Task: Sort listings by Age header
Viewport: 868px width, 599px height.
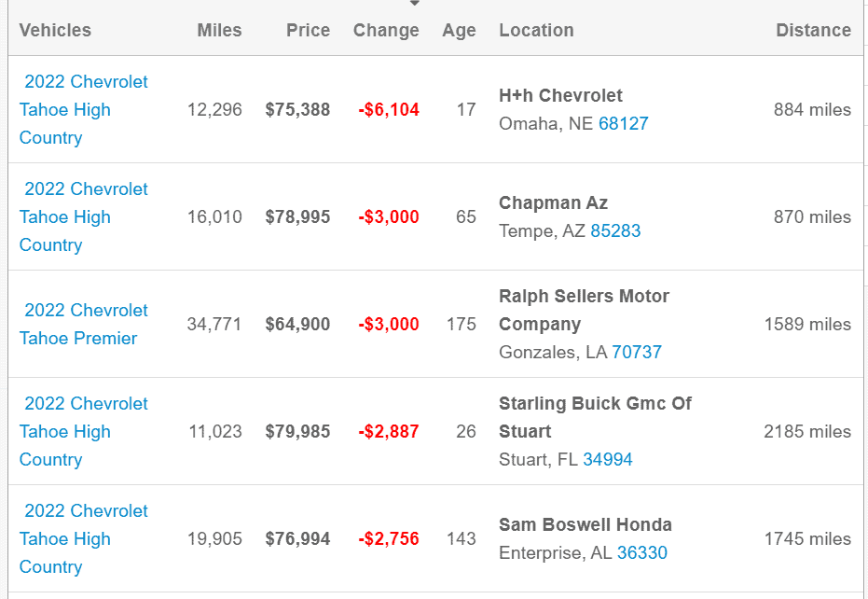Action: tap(459, 30)
